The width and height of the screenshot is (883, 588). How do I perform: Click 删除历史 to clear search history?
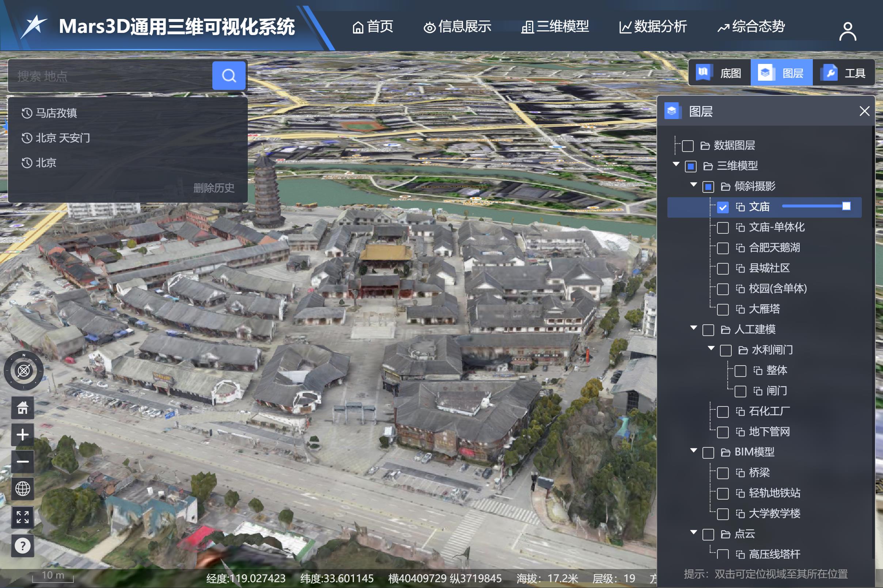click(x=213, y=187)
